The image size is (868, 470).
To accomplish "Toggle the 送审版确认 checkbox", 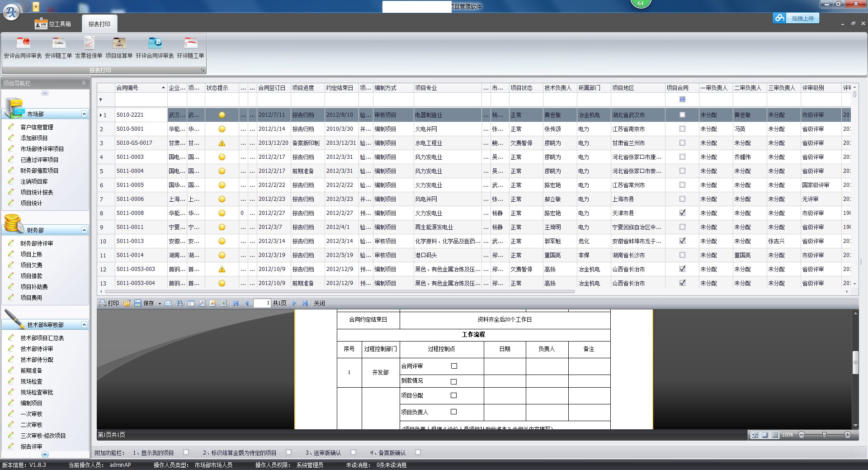I will (x=353, y=452).
